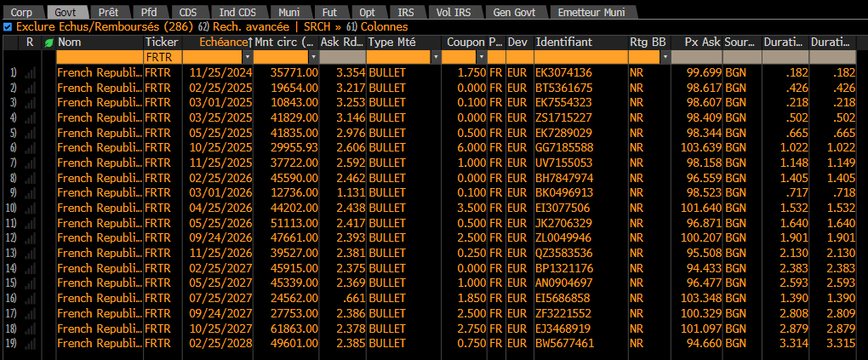The width and height of the screenshot is (868, 360).
Task: Select the Opt tab
Action: [x=367, y=12]
